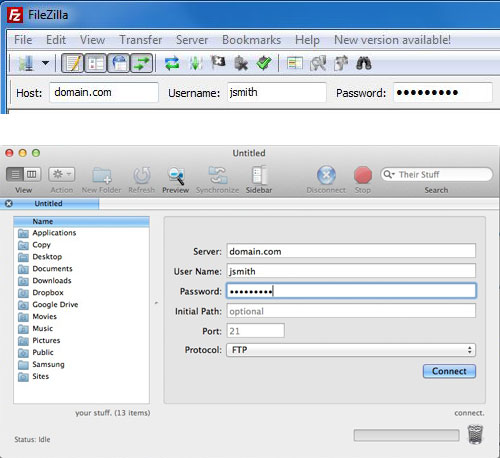The height and width of the screenshot is (458, 500).
Task: Close the Untitled tab
Action: click(9, 203)
